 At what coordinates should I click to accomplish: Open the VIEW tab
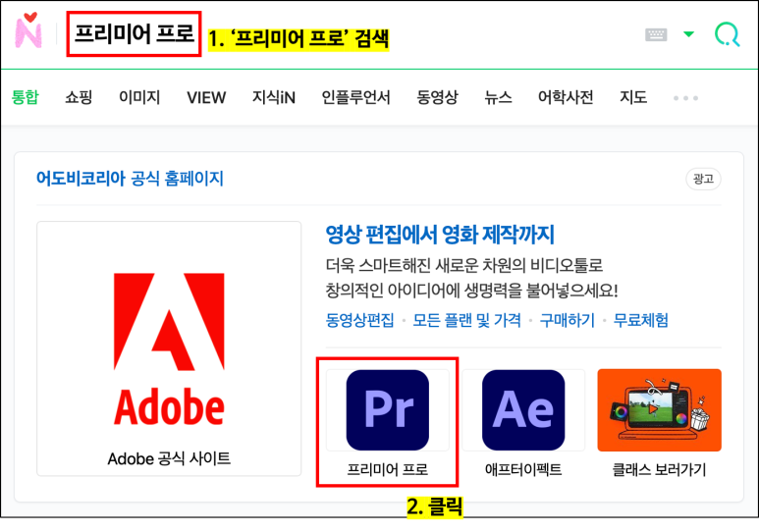[x=206, y=98]
